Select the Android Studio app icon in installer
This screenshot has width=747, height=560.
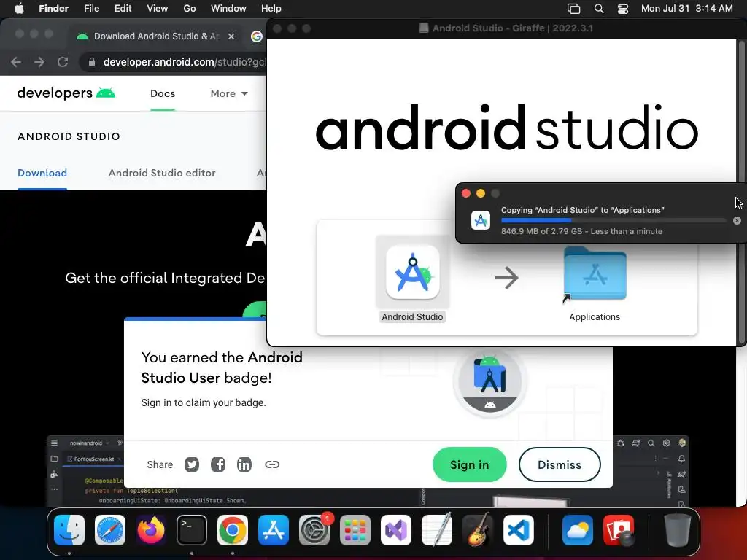tap(413, 273)
